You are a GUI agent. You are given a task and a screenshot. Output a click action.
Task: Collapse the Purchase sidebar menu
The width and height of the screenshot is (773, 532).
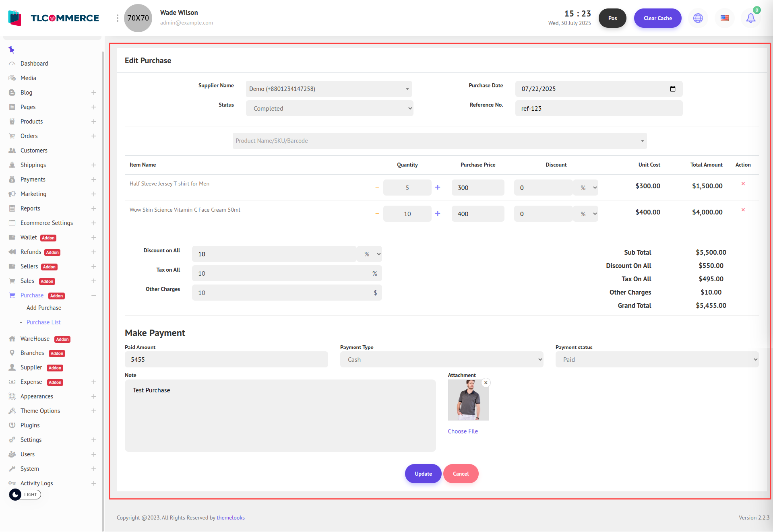(93, 295)
